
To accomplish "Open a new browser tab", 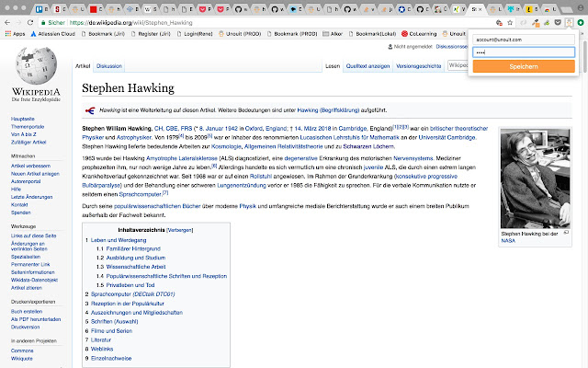I will pyautogui.click(x=567, y=10).
